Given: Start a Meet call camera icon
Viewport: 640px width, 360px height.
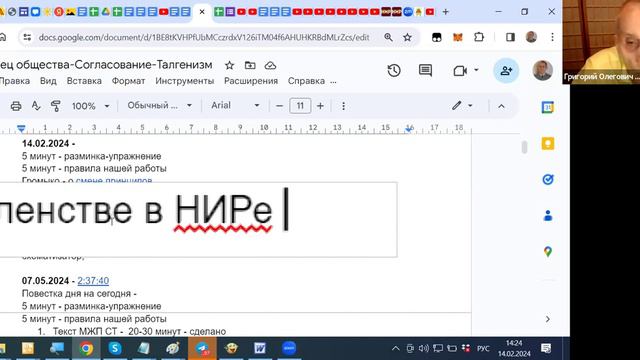Looking at the screenshot, I should point(460,71).
